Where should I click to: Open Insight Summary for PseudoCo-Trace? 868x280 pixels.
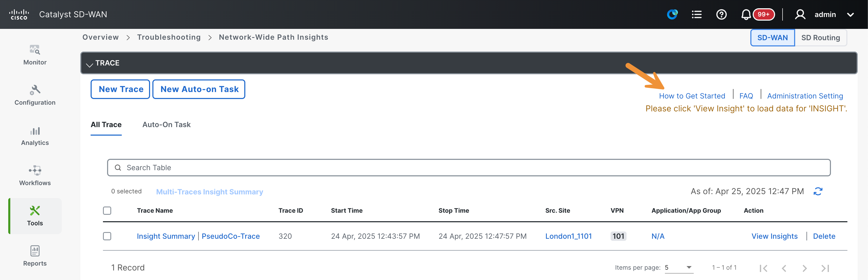click(166, 236)
